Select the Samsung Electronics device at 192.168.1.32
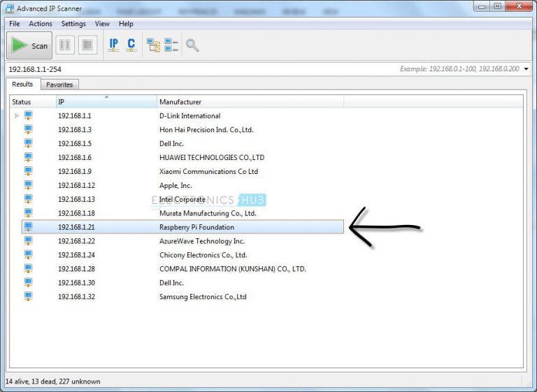 point(203,297)
